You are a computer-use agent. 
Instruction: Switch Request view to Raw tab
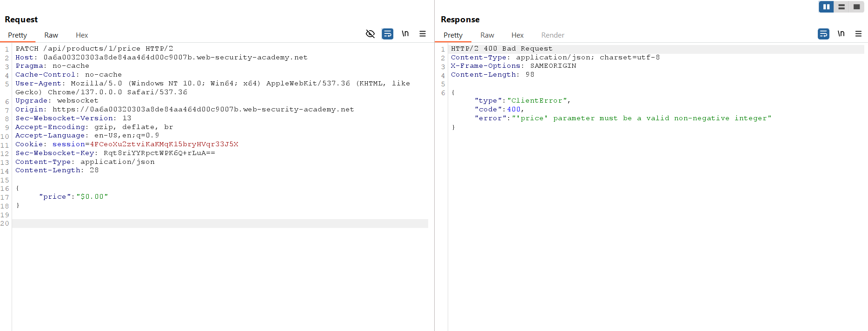pyautogui.click(x=51, y=35)
